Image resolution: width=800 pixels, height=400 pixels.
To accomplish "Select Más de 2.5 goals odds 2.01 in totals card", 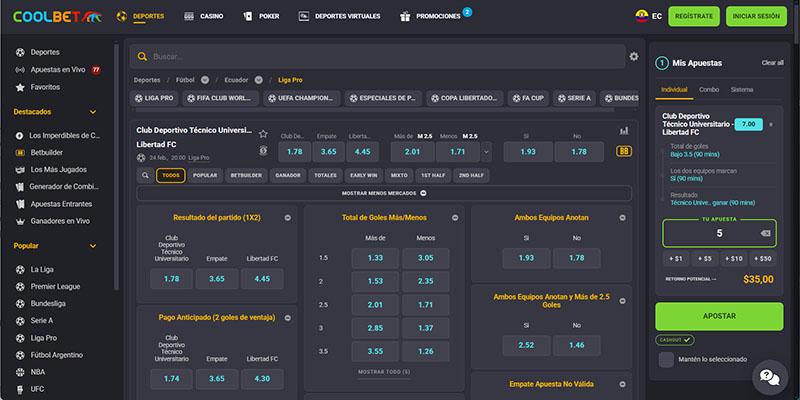I will coord(375,305).
